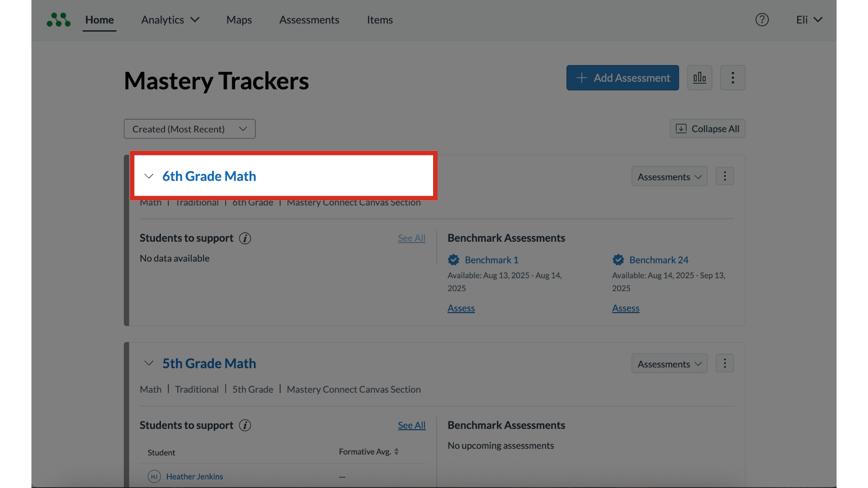The width and height of the screenshot is (868, 488).
Task: Open the 6th Grade Math tracker link
Action: click(x=209, y=176)
